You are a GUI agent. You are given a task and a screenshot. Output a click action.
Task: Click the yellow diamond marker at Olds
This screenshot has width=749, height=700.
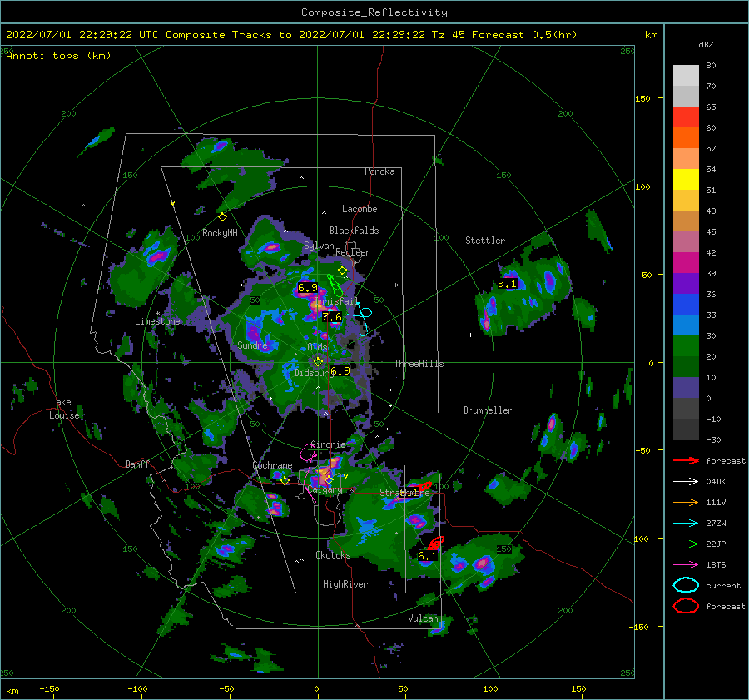point(318,362)
